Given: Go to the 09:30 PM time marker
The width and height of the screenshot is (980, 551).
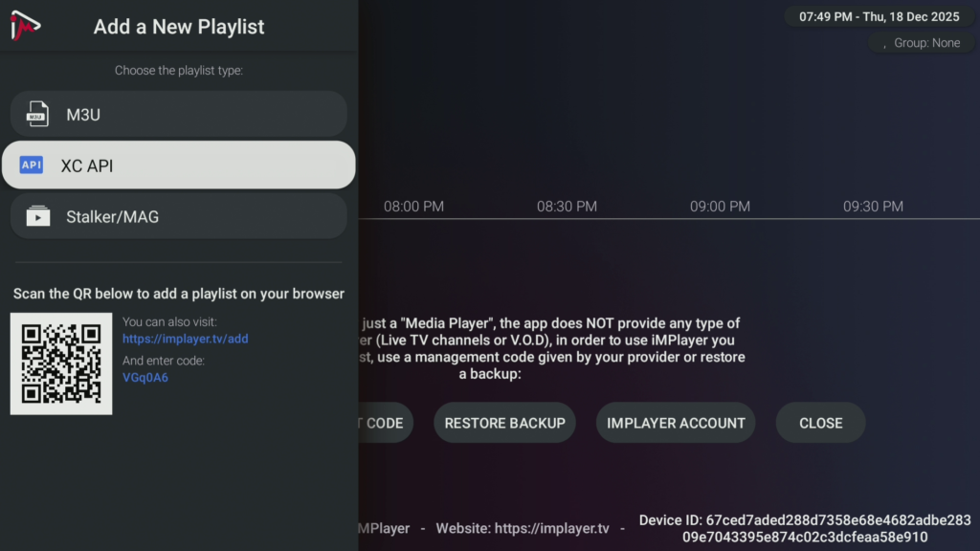Looking at the screenshot, I should [x=873, y=207].
